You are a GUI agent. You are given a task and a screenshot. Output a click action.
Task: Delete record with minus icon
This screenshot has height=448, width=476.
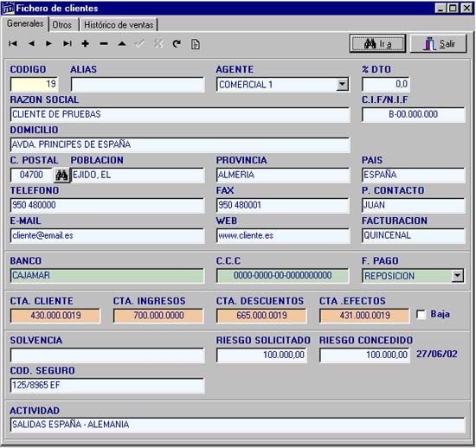[104, 44]
